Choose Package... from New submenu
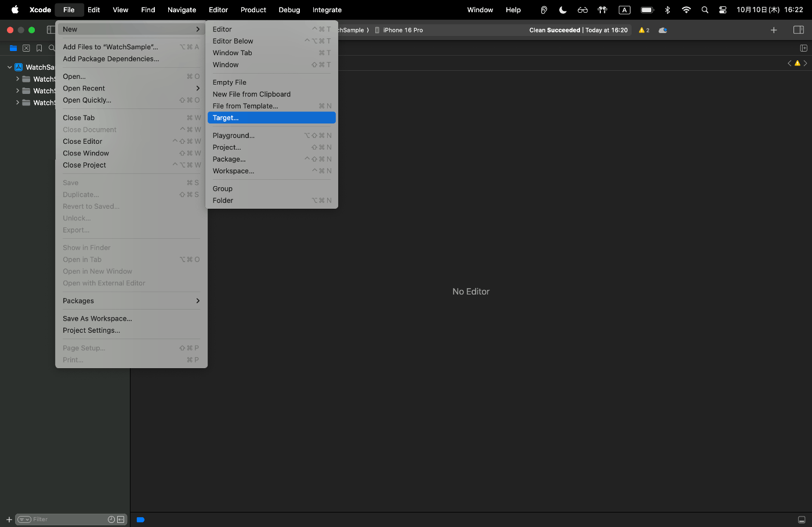Image resolution: width=812 pixels, height=527 pixels. 271,159
